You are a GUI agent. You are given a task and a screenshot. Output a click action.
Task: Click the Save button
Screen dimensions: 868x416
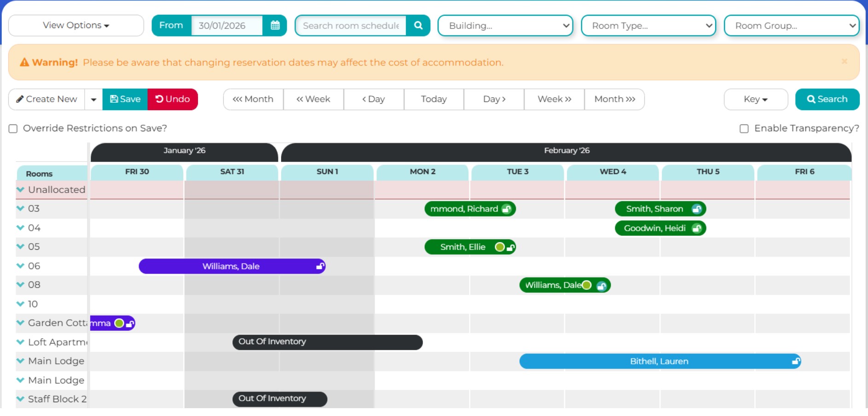[x=125, y=100]
